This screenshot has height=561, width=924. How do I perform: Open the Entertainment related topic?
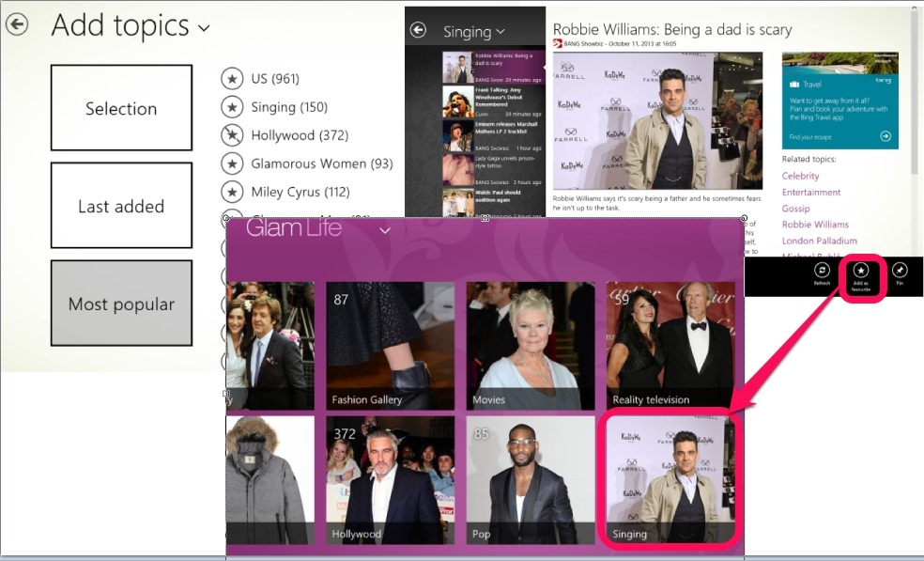coord(811,193)
